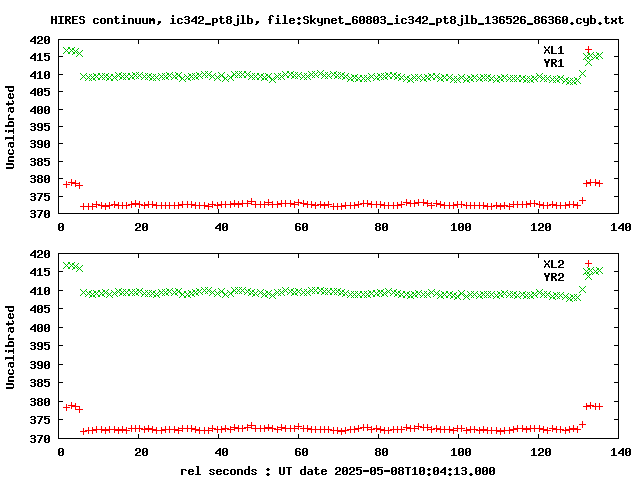Image resolution: width=640 pixels, height=480 pixels.
Task: Select YR2 legend label in bottom plot
Action: (553, 277)
